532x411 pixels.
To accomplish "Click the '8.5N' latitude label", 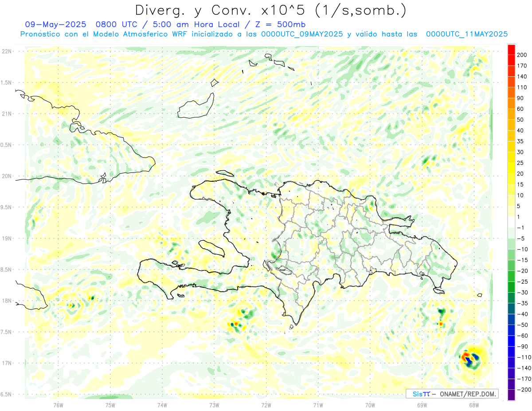I will pyautogui.click(x=6, y=270).
